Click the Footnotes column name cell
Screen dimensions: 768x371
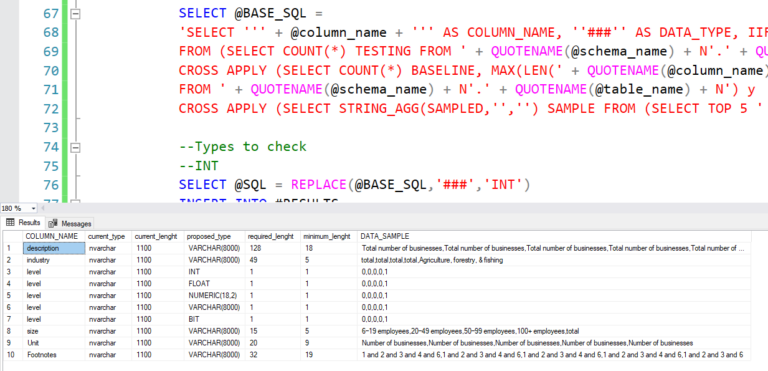click(x=54, y=355)
